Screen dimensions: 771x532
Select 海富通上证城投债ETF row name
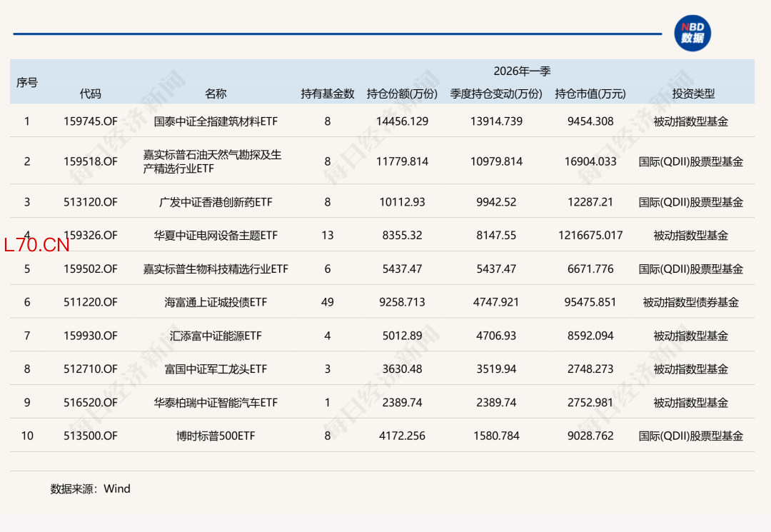click(216, 302)
